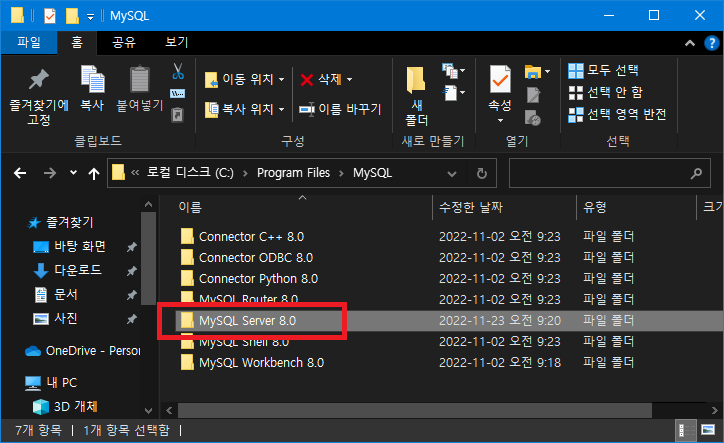Open Pictures (사진) in sidebar
This screenshot has width=724, height=443.
point(55,318)
